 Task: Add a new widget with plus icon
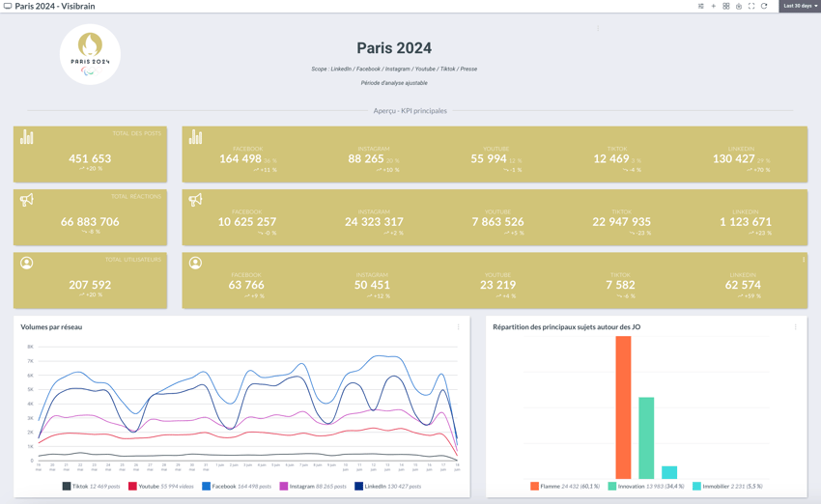(713, 7)
